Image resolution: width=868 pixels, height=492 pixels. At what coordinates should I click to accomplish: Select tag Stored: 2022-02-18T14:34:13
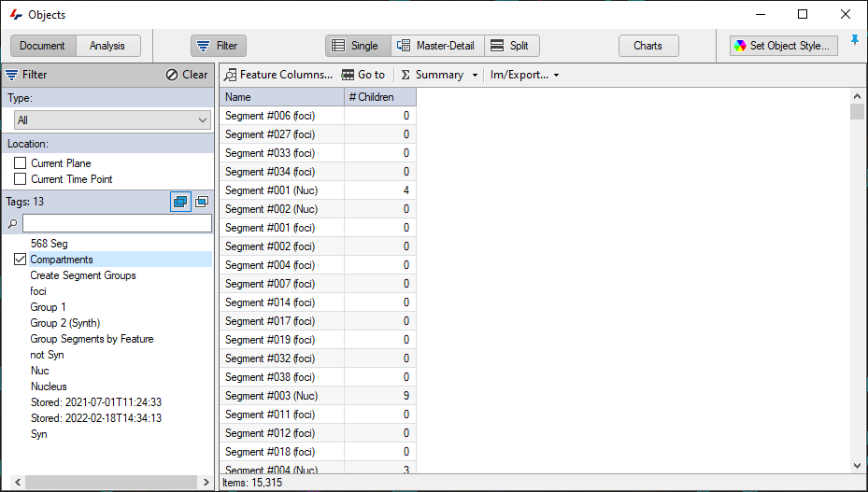96,418
